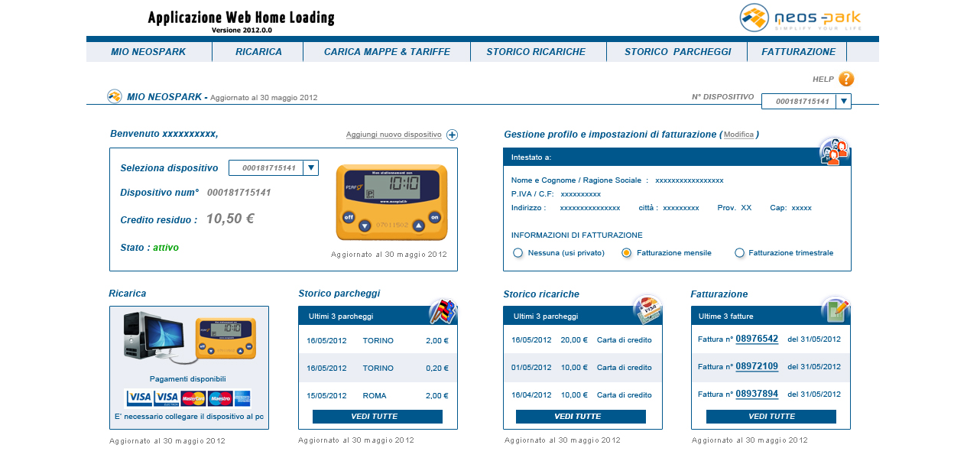Click VEDI TUTTE under Storico ricariche

(581, 417)
